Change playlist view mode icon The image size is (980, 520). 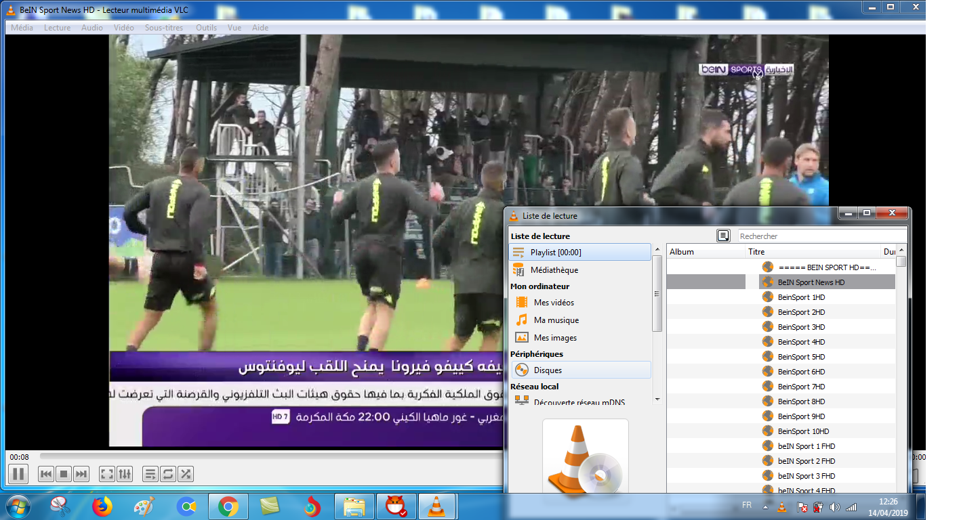(x=724, y=236)
